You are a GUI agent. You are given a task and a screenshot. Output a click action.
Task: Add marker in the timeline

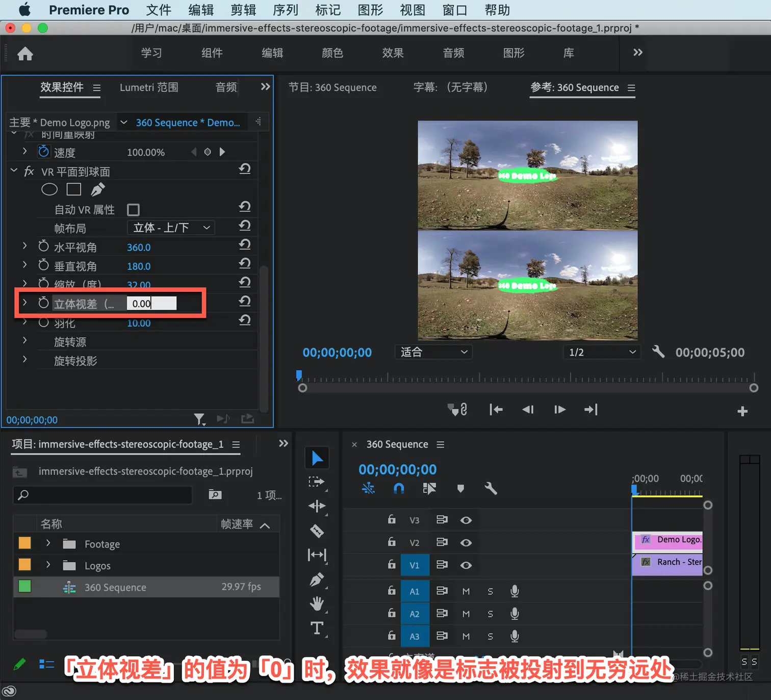460,489
